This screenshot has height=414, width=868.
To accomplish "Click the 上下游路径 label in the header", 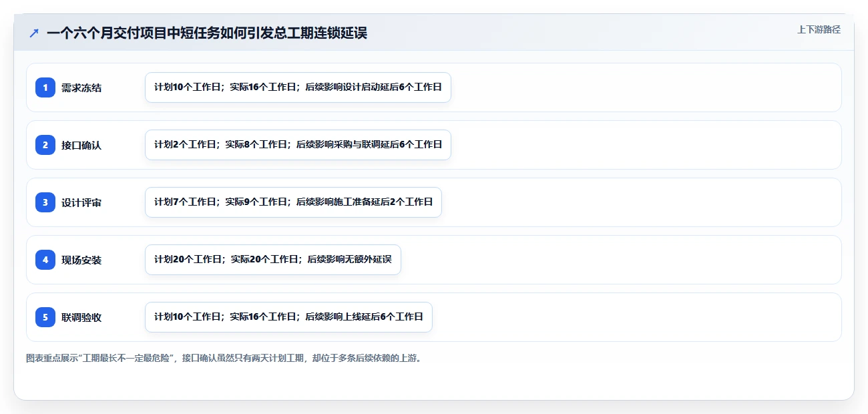I will (819, 30).
